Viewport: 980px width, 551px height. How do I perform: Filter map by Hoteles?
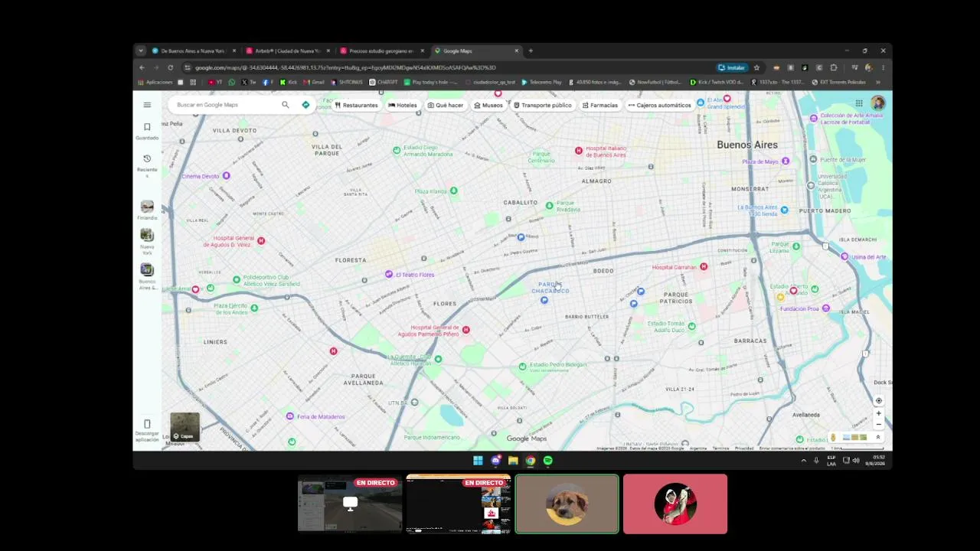(403, 105)
